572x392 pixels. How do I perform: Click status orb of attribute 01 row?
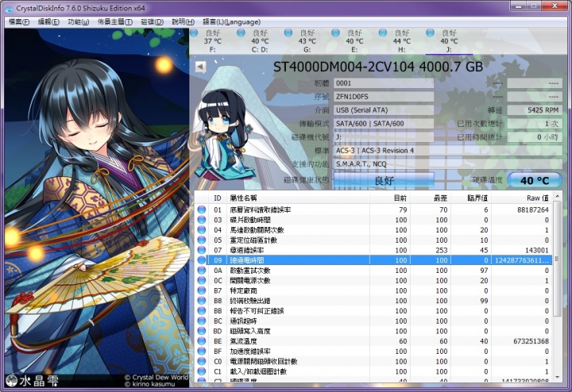201,209
